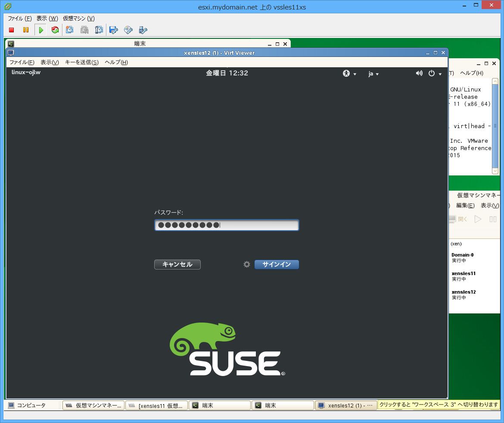The image size is (504, 423).
Task: Switch to 仮想マシンマネー... taskbar window
Action: (93, 405)
